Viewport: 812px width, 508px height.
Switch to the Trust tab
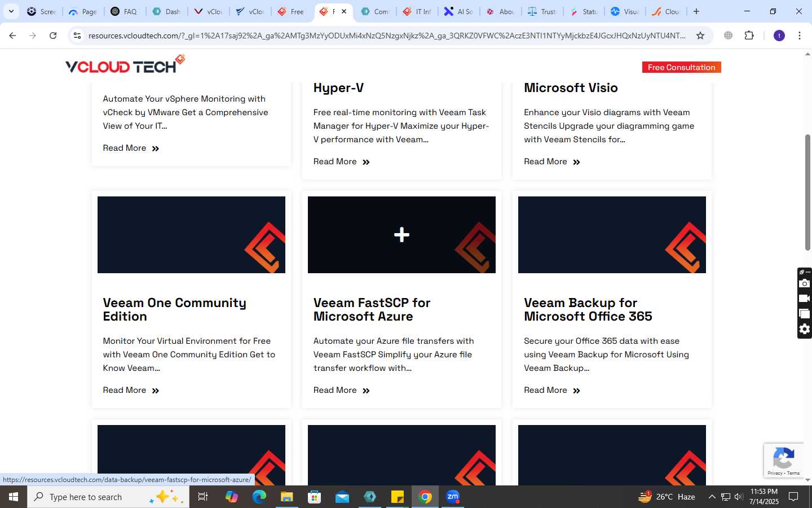pyautogui.click(x=542, y=11)
